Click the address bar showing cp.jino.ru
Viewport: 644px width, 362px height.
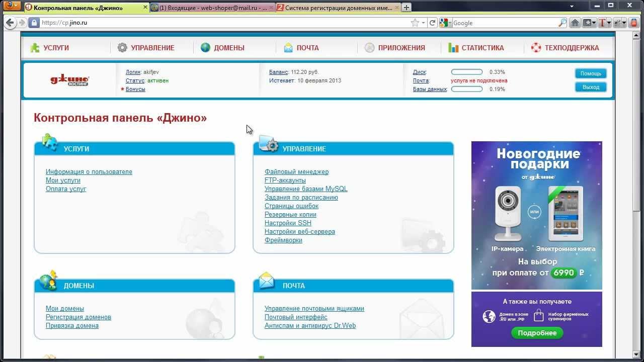coord(224,23)
